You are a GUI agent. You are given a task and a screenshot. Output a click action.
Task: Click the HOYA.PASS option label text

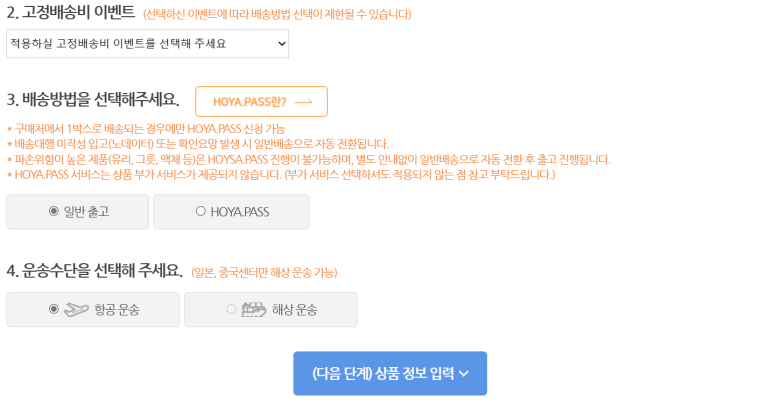(x=240, y=212)
